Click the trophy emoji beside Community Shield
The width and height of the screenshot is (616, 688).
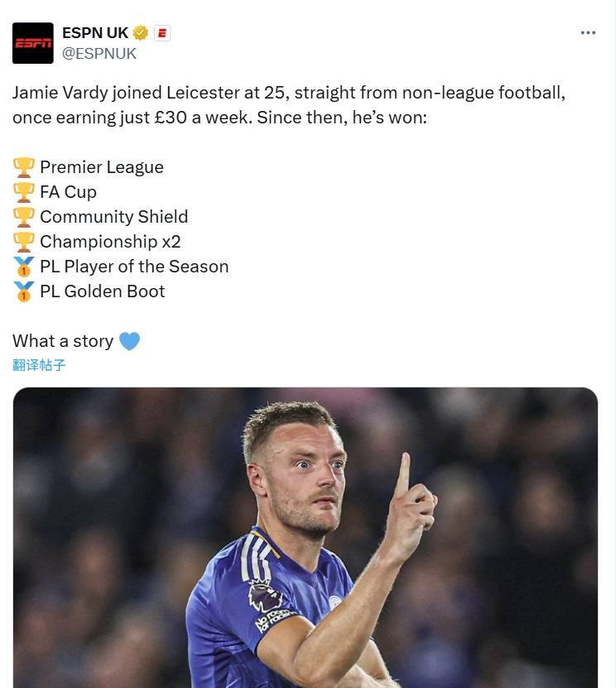[21, 216]
